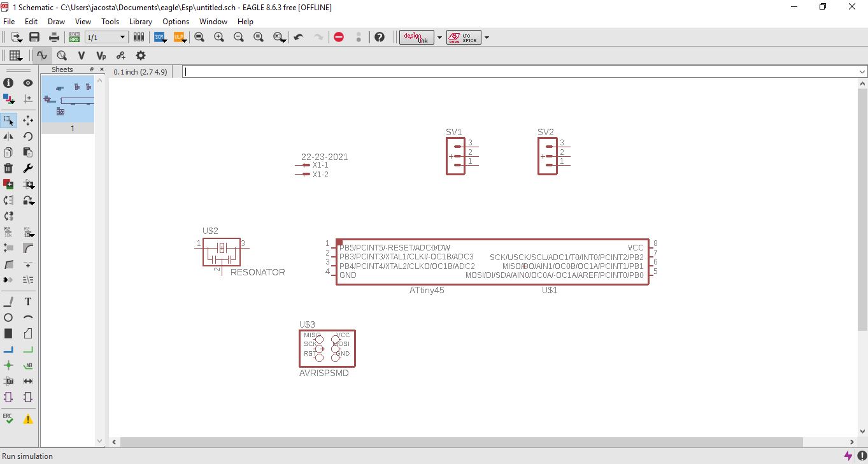Toggle the Show objects eye icon
Screen dimensions: 868x464
click(28, 83)
